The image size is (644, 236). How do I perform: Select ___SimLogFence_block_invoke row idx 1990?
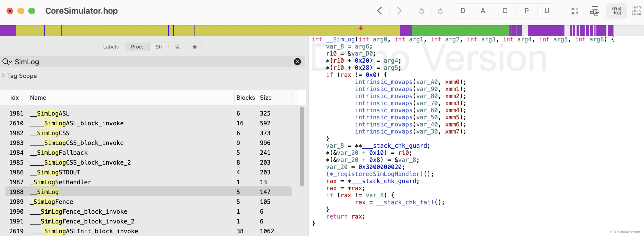(x=148, y=211)
